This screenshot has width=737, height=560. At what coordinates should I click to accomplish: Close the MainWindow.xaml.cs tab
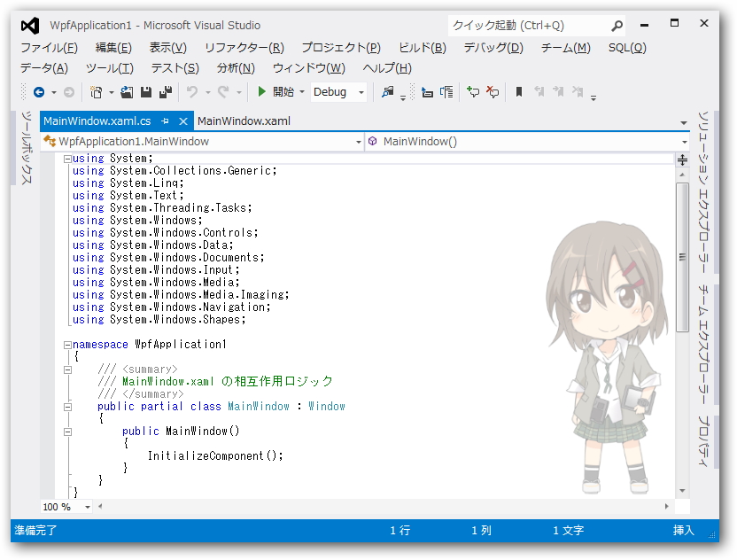pyautogui.click(x=183, y=121)
